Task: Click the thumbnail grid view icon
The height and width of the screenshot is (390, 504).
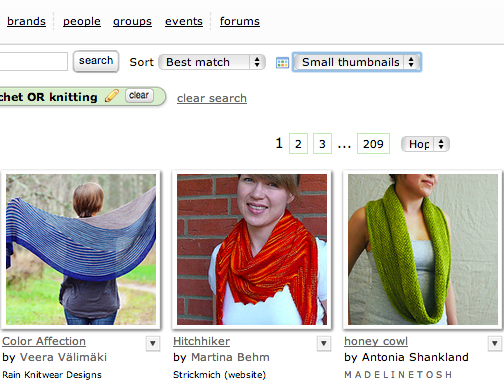Action: 282,62
